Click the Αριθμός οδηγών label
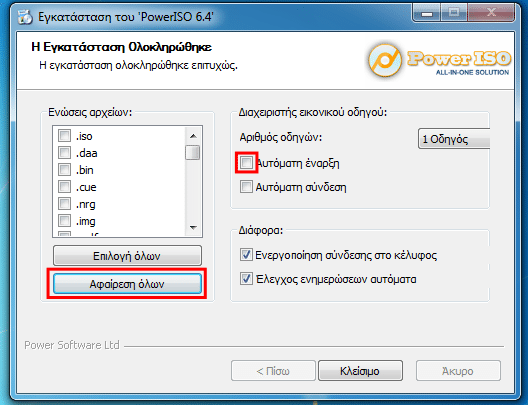The height and width of the screenshot is (405, 528). coord(281,137)
